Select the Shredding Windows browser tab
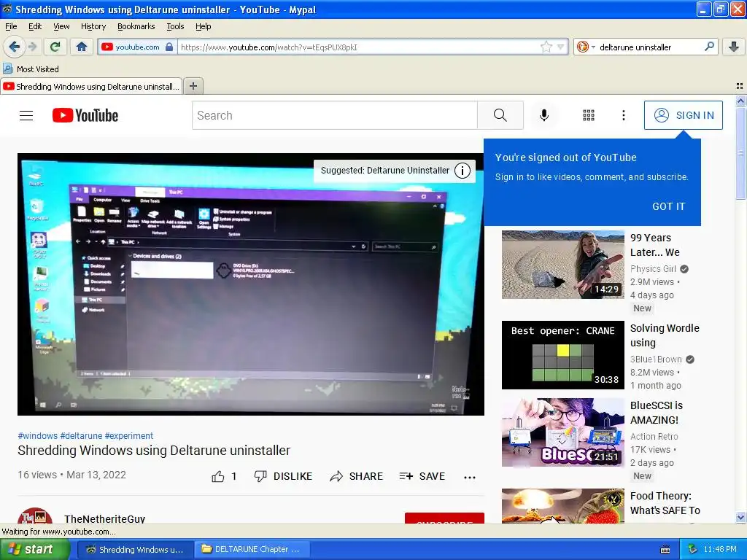Screen dimensions: 747x560 (x=91, y=86)
